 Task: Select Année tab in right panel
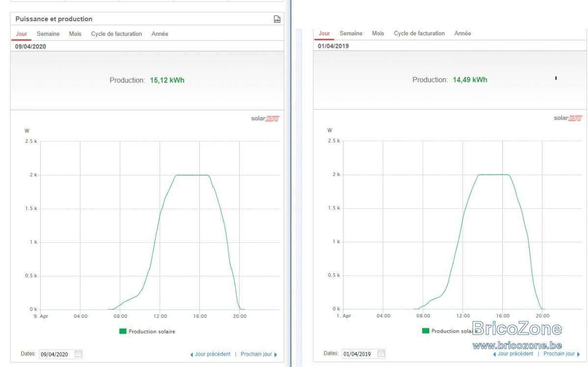pos(463,33)
